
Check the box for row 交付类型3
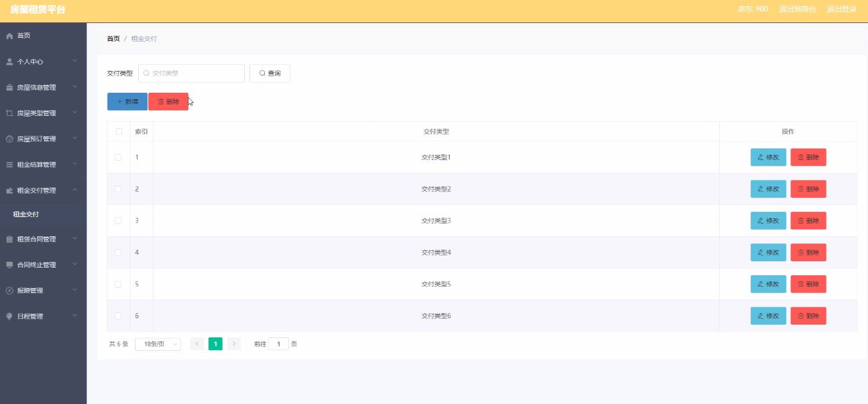coord(118,221)
